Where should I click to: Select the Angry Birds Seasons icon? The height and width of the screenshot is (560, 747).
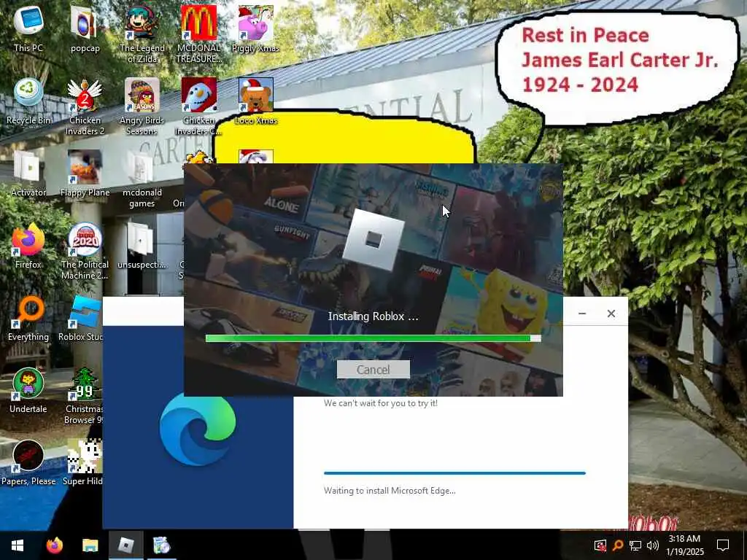[x=142, y=106]
